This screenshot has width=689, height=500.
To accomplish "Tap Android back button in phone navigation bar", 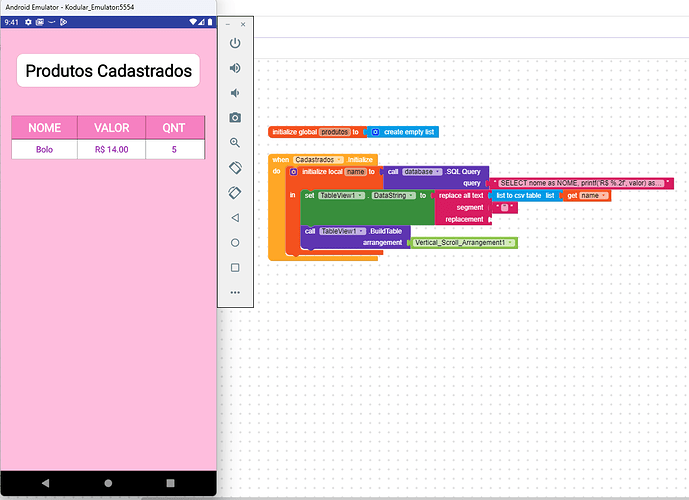I will coord(45,483).
